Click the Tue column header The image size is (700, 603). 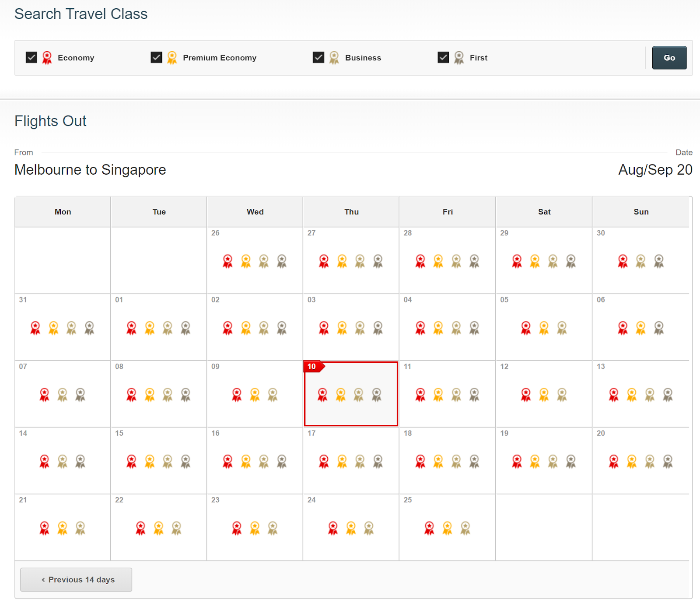159,212
